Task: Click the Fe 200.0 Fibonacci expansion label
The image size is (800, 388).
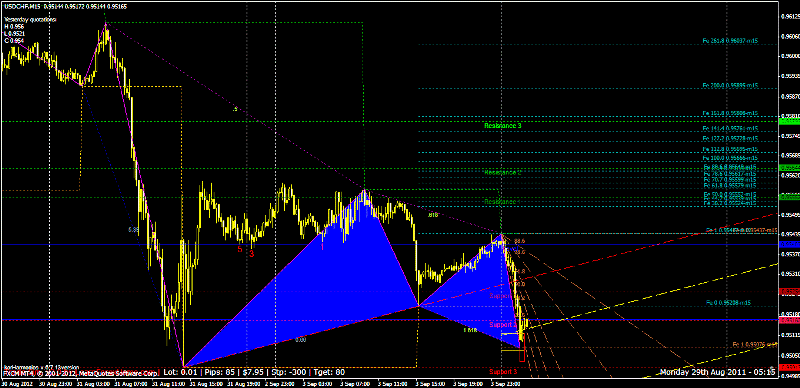Action: (x=729, y=85)
